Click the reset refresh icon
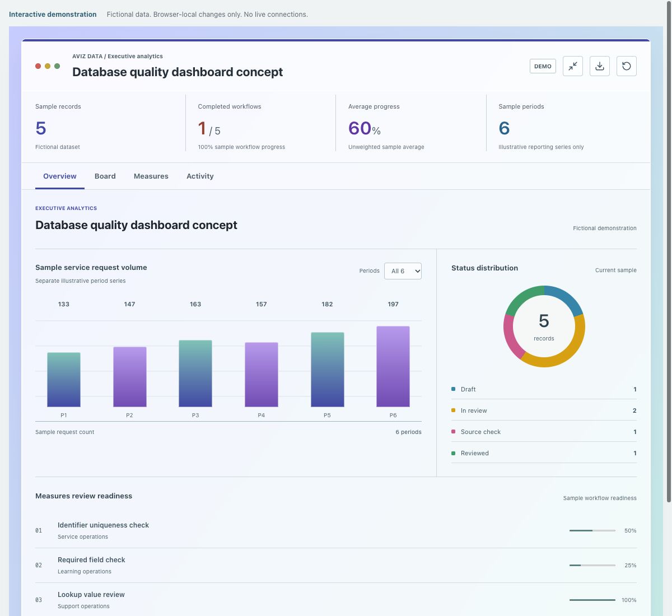The height and width of the screenshot is (616, 672). (627, 66)
